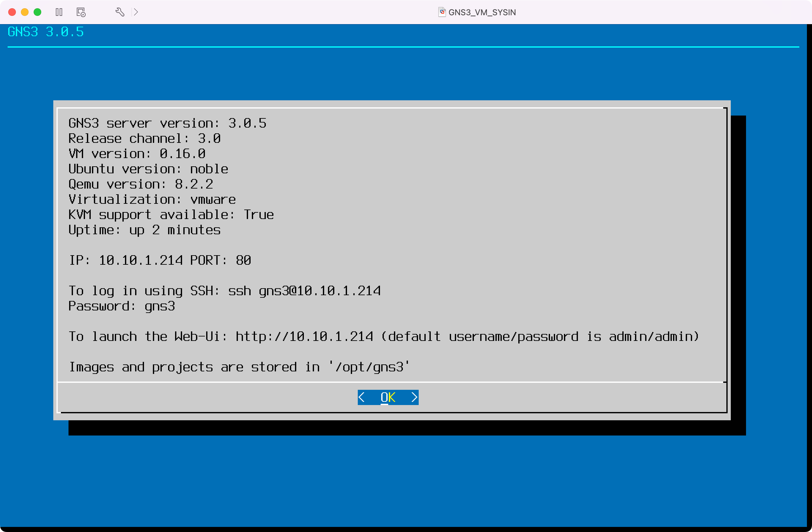Image resolution: width=812 pixels, height=532 pixels.
Task: Open virtual machine settings with the wrench
Action: point(119,12)
